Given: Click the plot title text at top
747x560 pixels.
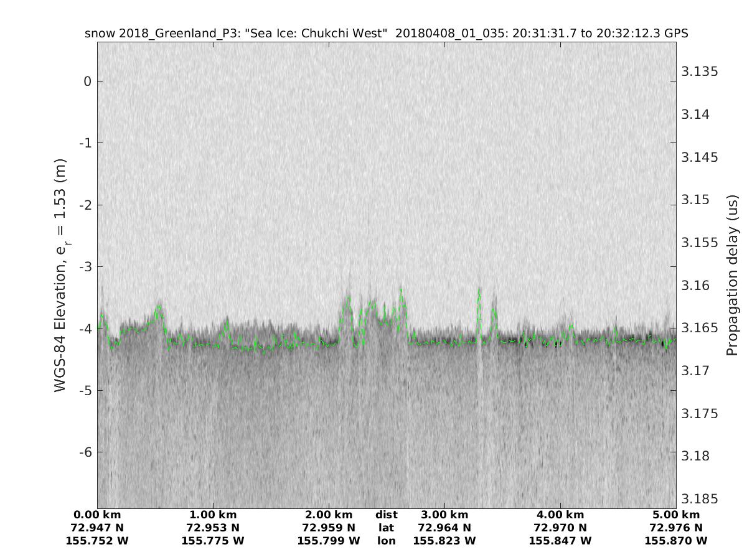Looking at the screenshot, I should click(x=386, y=34).
